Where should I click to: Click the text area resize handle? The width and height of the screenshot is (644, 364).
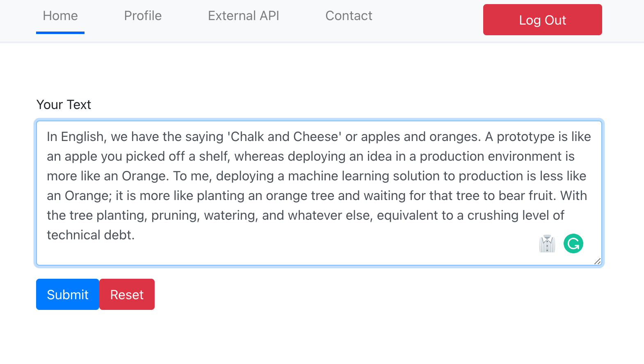tap(597, 261)
